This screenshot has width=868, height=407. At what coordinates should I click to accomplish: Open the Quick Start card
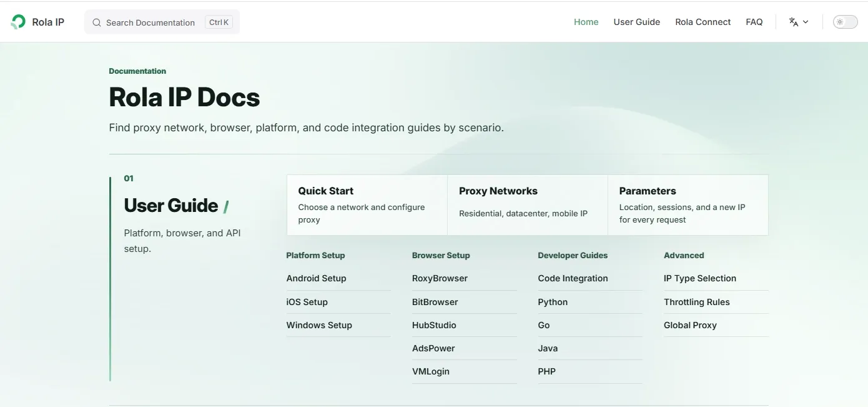coord(367,205)
